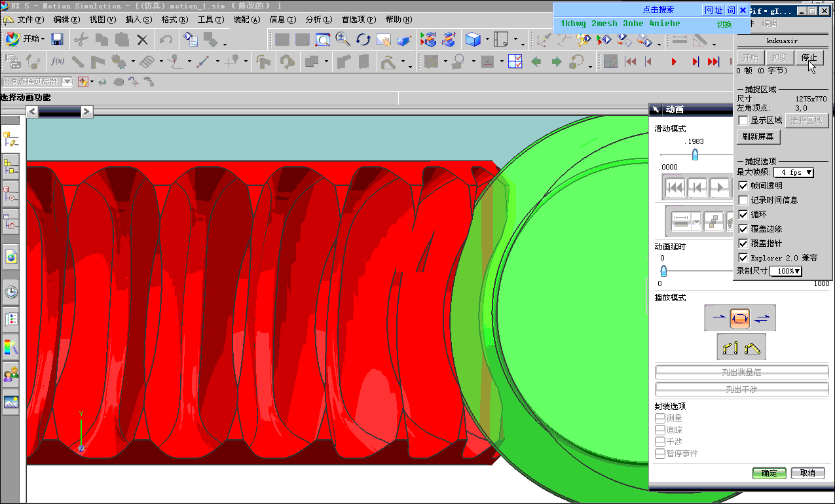This screenshot has height=504, width=835.
Task: Click 停止 button in capture window
Action: coord(809,58)
